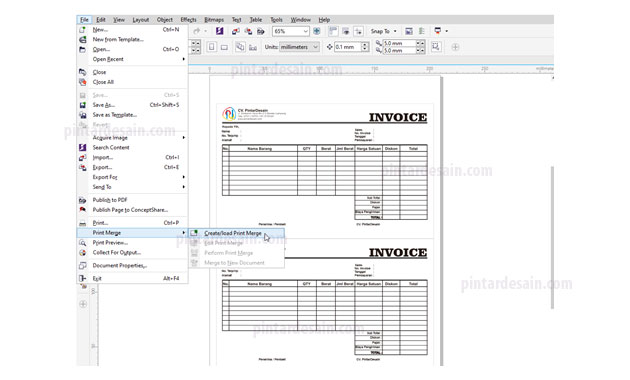Screen dimensions: 630x380
Task: Open the Table menu
Action: [256, 20]
